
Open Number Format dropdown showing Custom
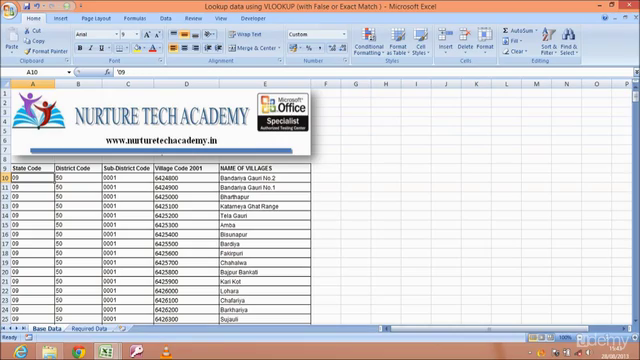coord(344,35)
